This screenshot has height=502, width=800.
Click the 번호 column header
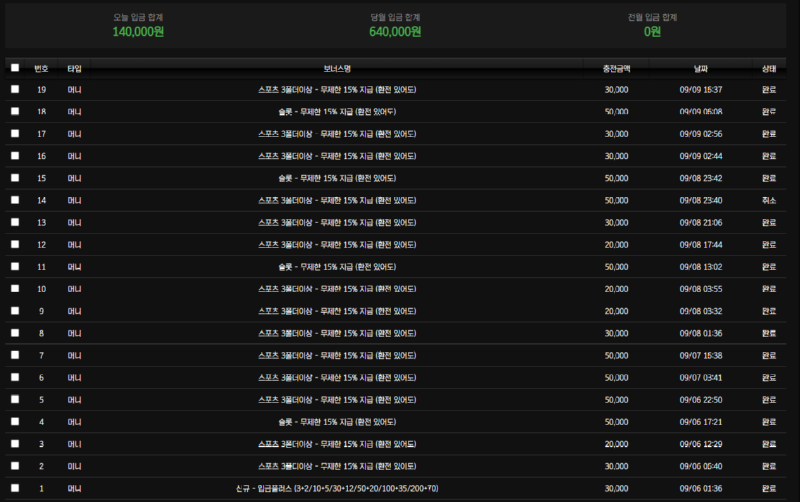point(41,68)
